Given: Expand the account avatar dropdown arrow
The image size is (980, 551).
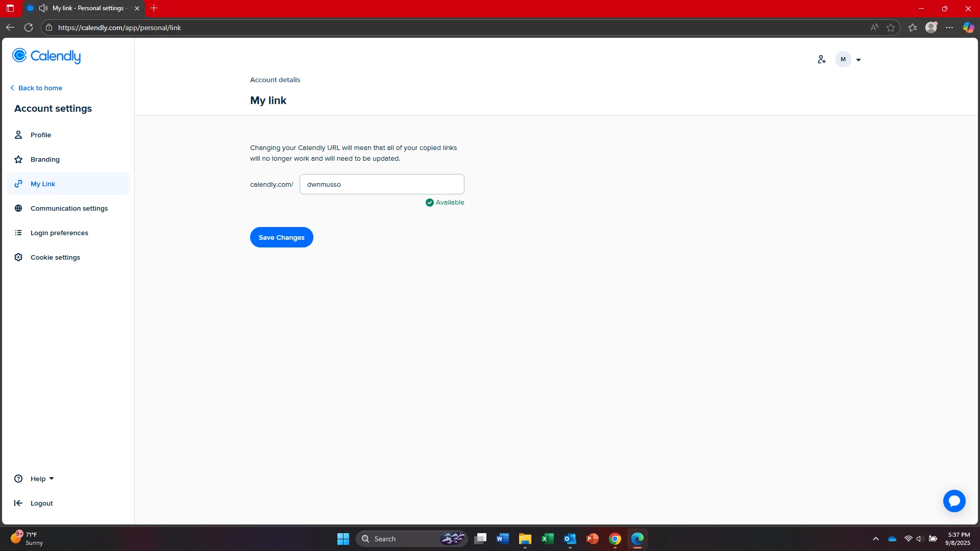Looking at the screenshot, I should (859, 60).
